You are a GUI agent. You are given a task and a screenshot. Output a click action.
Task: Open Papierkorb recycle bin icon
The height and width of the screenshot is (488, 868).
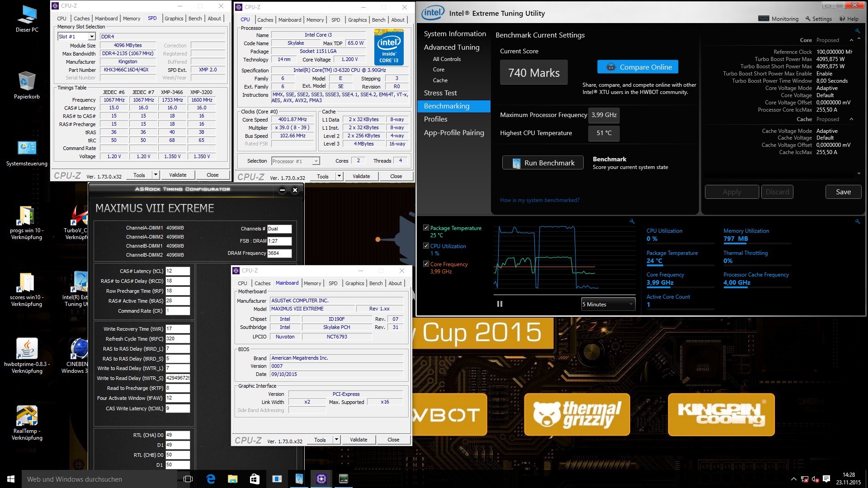coord(27,86)
